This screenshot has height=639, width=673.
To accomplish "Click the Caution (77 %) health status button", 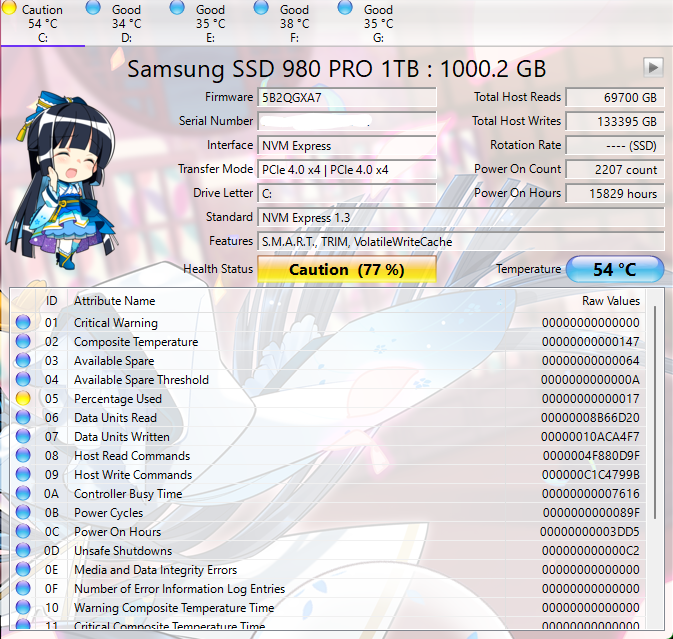I will coord(347,270).
